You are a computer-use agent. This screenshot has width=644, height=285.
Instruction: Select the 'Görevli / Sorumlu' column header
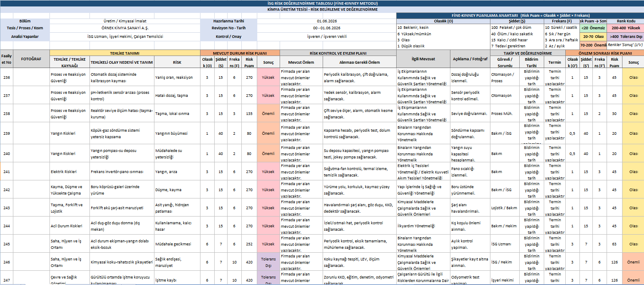(x=505, y=62)
